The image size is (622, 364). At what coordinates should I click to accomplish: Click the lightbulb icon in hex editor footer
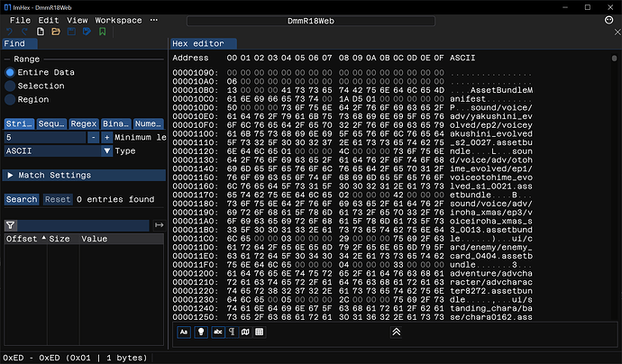point(201,332)
